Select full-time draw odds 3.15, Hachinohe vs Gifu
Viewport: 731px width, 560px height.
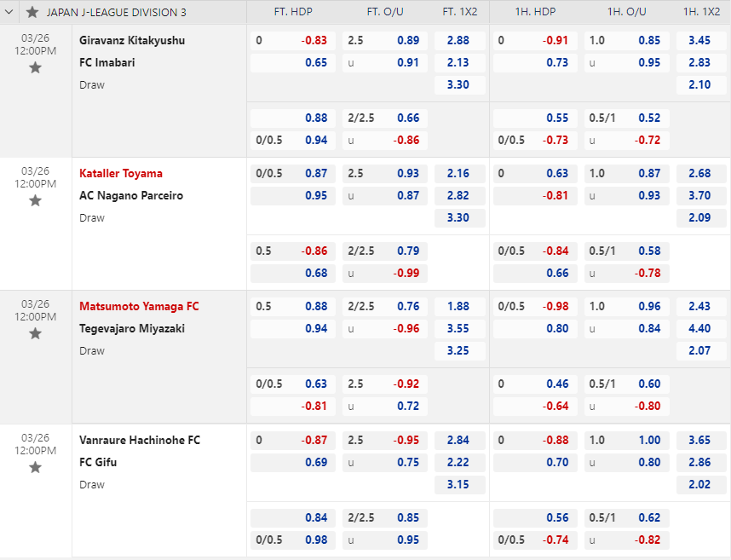point(460,484)
